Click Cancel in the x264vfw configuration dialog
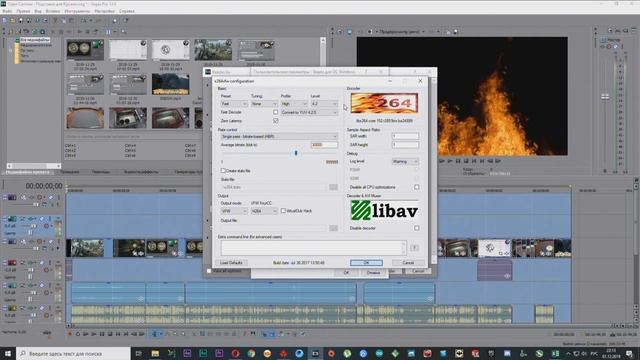The width and height of the screenshot is (640, 360). (x=408, y=263)
